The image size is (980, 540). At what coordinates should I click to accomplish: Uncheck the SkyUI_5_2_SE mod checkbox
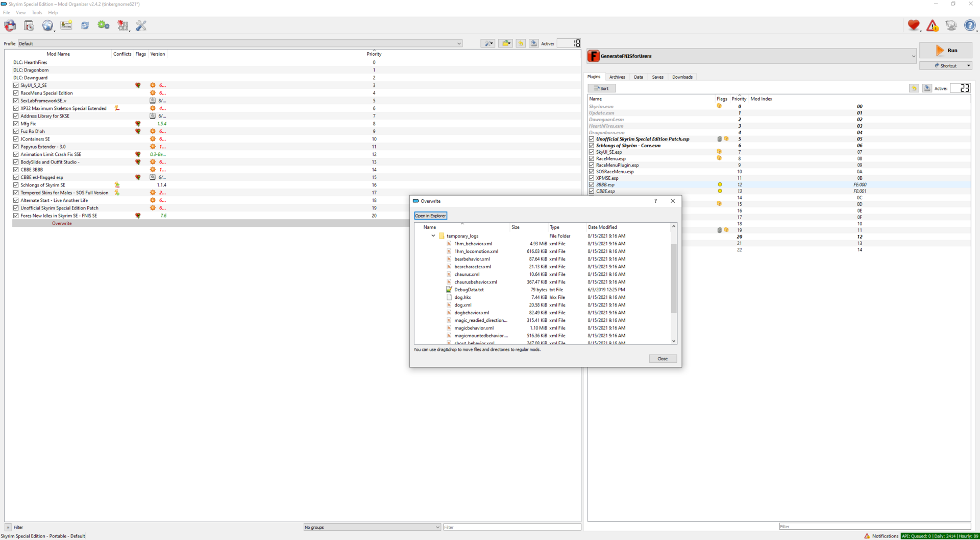16,85
